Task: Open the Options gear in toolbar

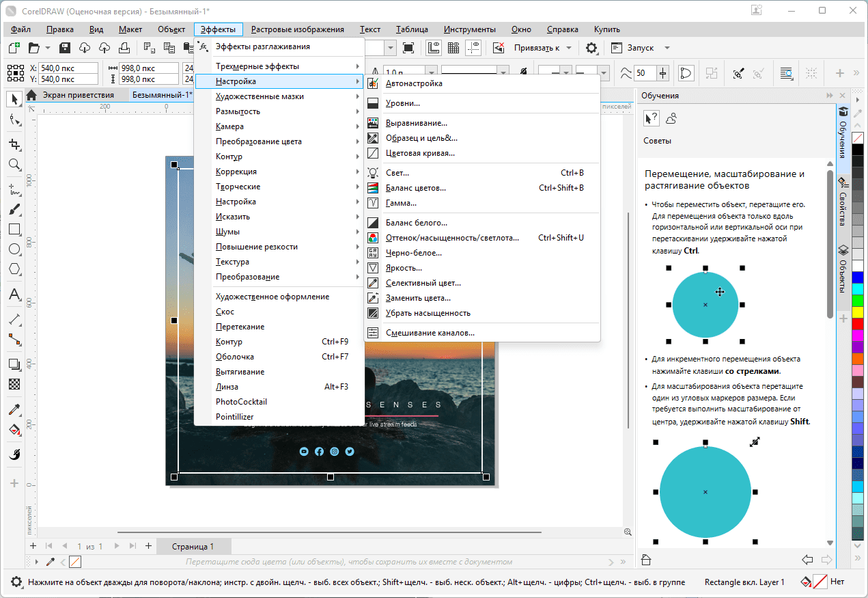Action: (x=591, y=48)
